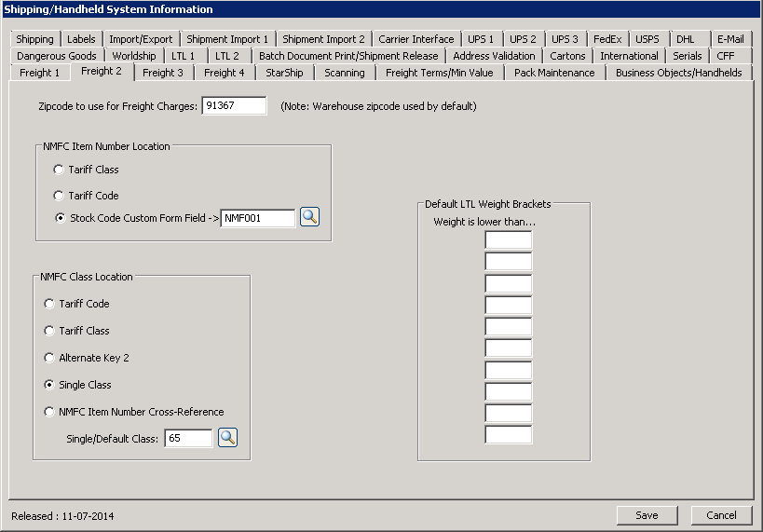Select Tariff Code under NMFC Class Location
The width and height of the screenshot is (763, 532).
pos(50,304)
